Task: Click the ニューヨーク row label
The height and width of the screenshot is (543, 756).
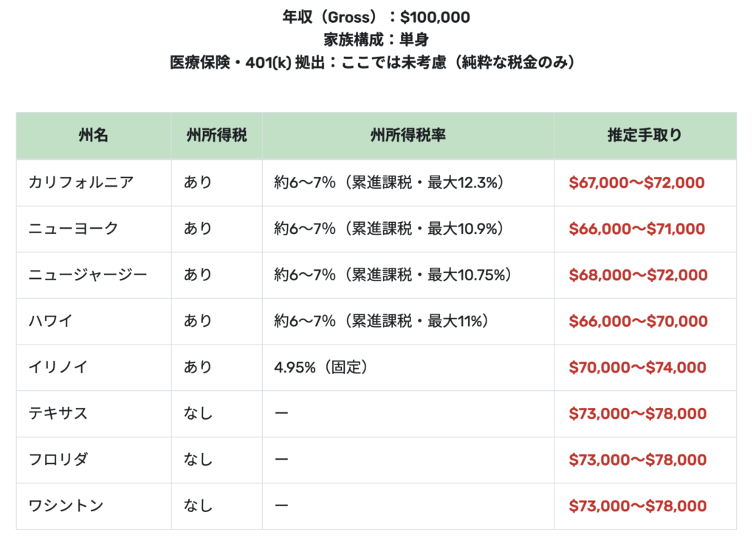Action: coord(73,229)
